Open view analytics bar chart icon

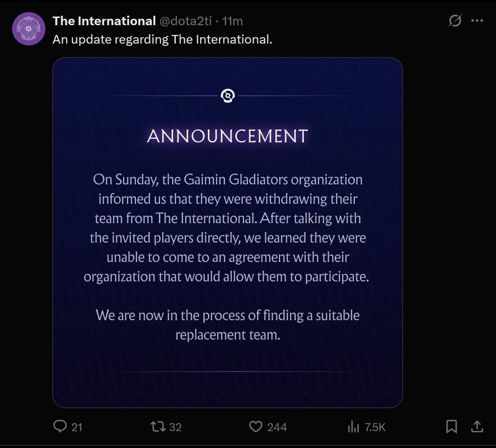coord(353,427)
